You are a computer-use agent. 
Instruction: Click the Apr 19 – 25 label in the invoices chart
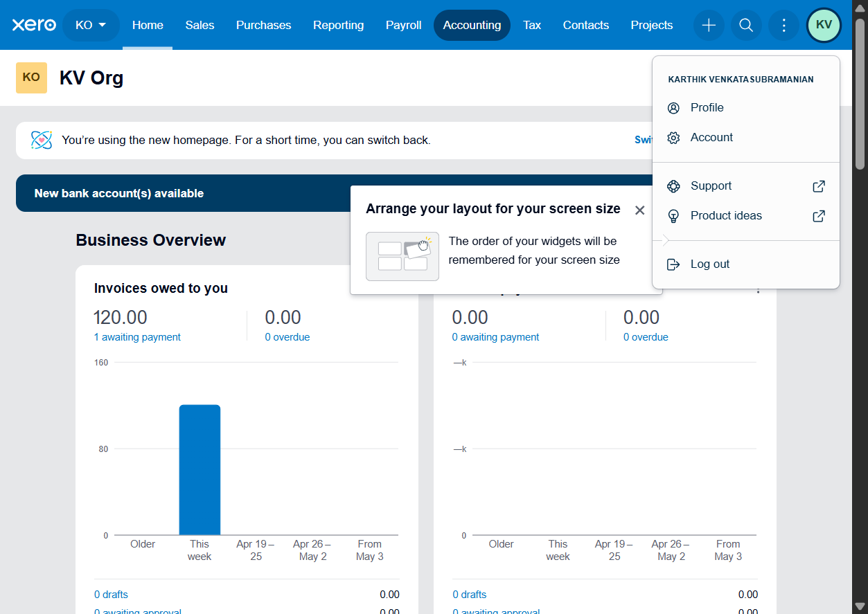256,550
